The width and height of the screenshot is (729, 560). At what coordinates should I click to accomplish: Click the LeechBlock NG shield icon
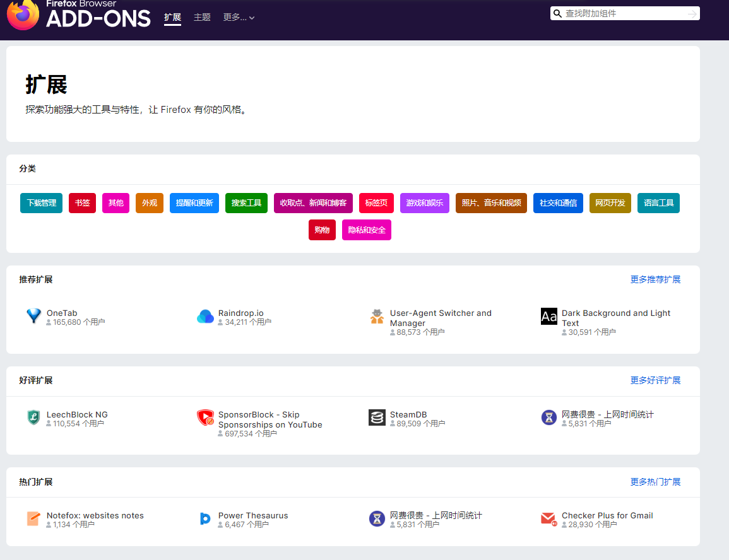tap(33, 417)
